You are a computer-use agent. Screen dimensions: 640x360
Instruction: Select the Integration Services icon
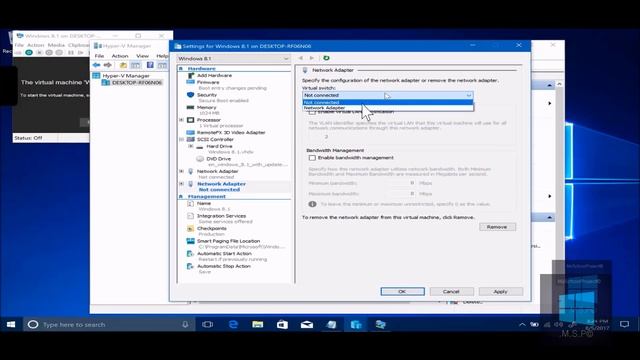[x=190, y=216]
